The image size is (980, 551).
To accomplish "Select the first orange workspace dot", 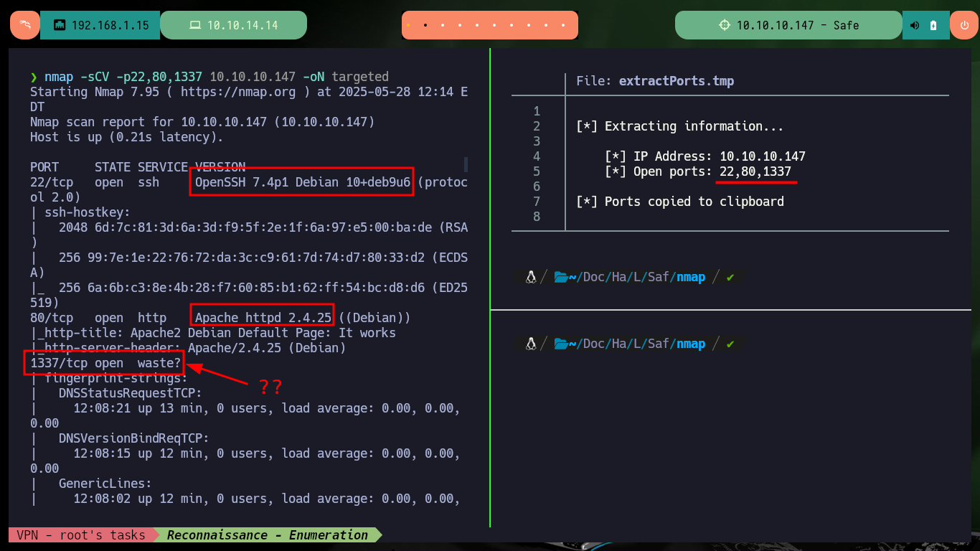I will (x=408, y=25).
